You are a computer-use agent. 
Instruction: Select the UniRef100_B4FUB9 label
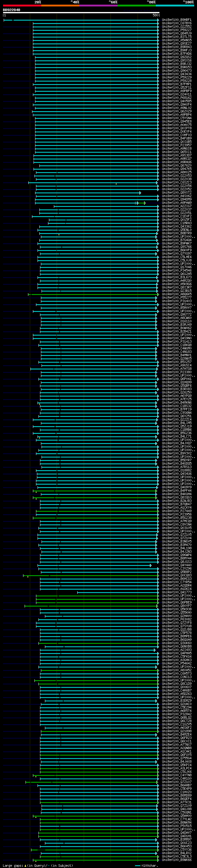(x=176, y=139)
